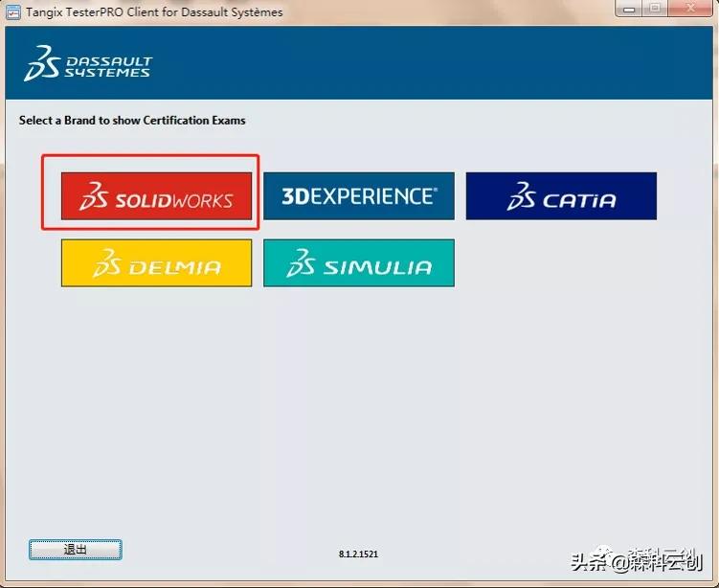Screen dimensions: 719x588
Task: Select the teal SIMULIA brand tile
Action: (x=359, y=262)
